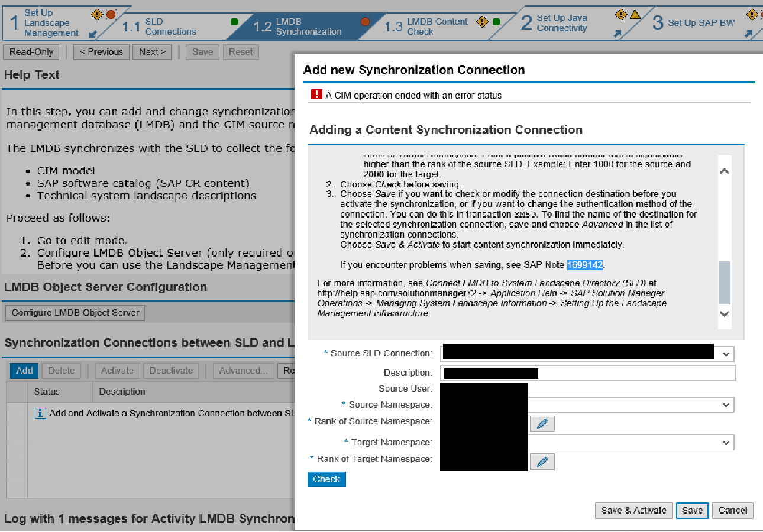Click the 'Add and Activate a Synchronization Connection' row text
Viewport: 763px width, 532px height.
point(172,413)
